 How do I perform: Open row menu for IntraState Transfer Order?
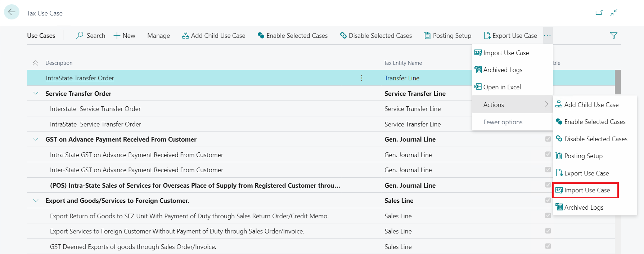(362, 78)
